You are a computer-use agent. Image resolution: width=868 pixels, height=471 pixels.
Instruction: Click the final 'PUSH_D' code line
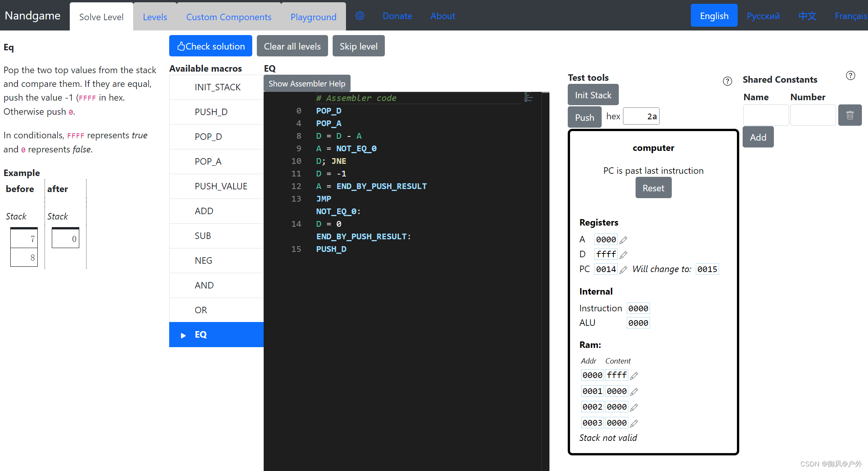click(x=331, y=249)
